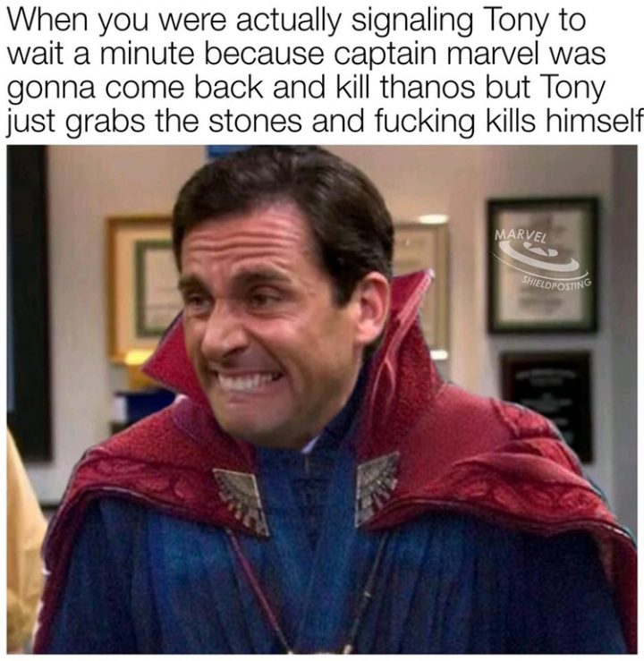
Task: Click the black-framed certificate behind the watermark
Action: (543, 265)
